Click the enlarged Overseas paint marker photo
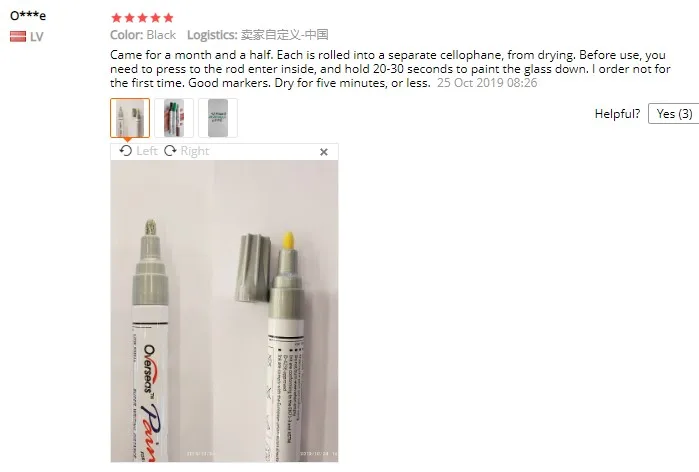Image resolution: width=699 pixels, height=472 pixels. click(x=224, y=311)
